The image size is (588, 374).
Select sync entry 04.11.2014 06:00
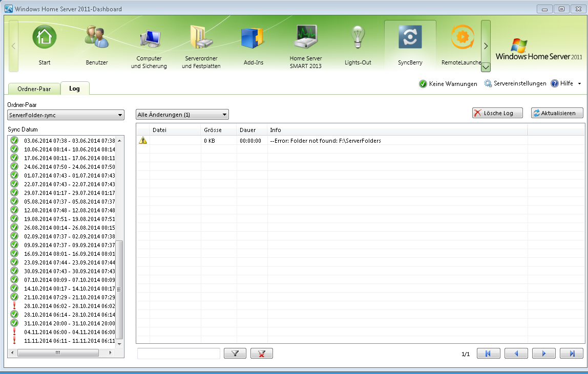(69, 332)
